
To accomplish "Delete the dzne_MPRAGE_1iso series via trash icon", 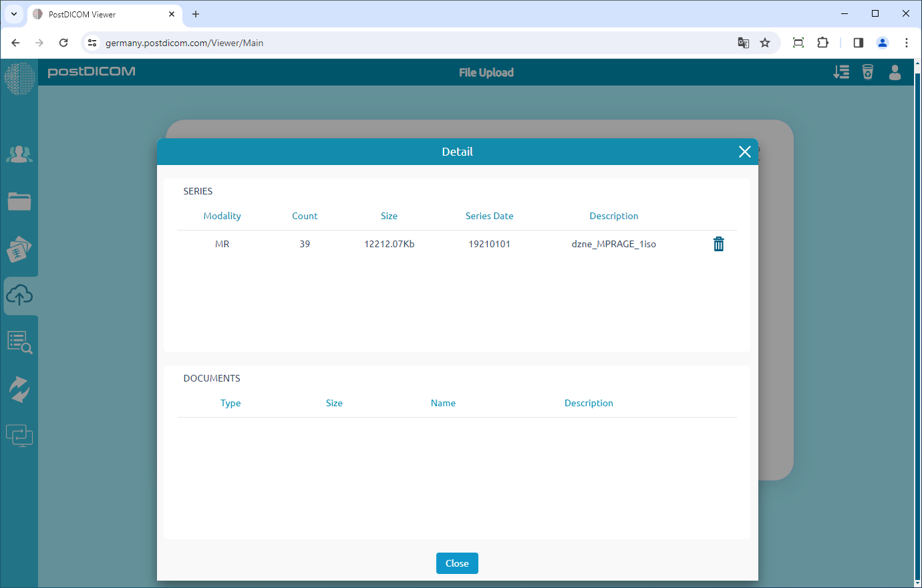I will (718, 244).
